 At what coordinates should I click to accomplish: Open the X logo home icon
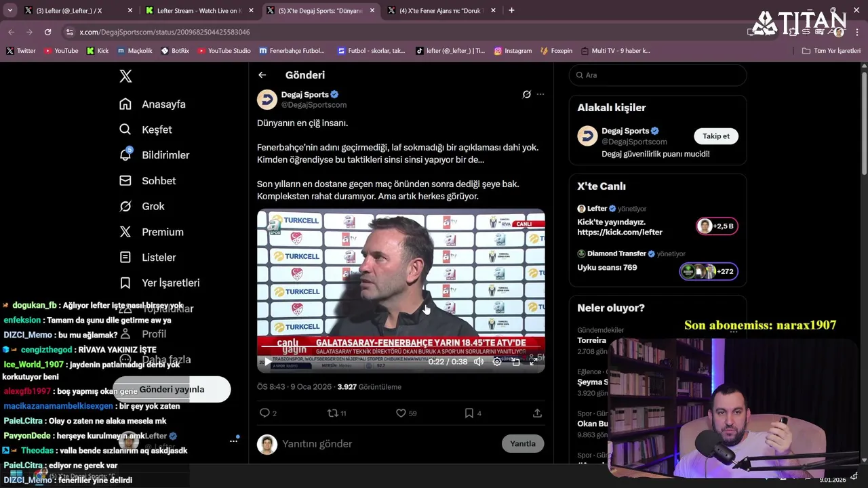click(125, 76)
